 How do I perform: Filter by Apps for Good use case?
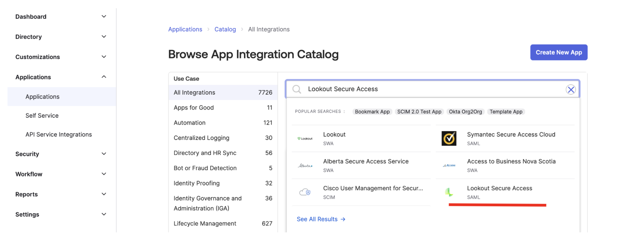(223, 108)
